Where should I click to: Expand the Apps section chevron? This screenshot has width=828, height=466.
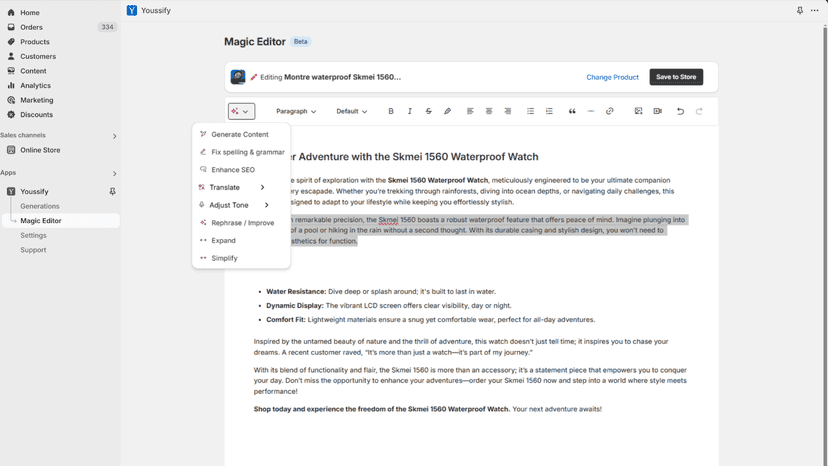[115, 174]
